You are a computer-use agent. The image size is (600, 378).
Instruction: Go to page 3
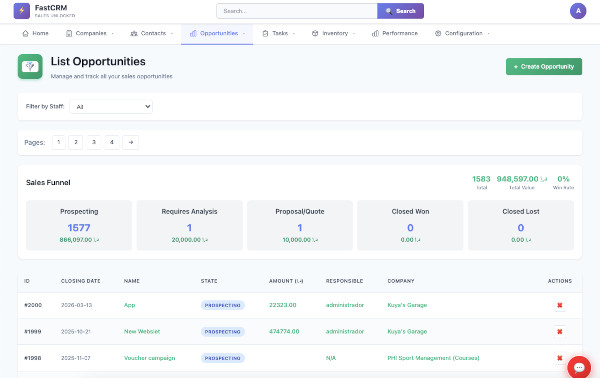(x=94, y=142)
